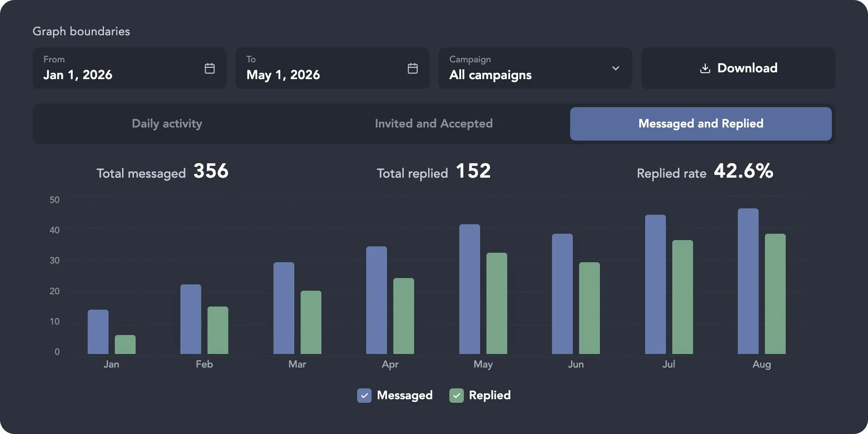The height and width of the screenshot is (434, 868).
Task: Open the All campaigns selector
Action: (x=535, y=68)
